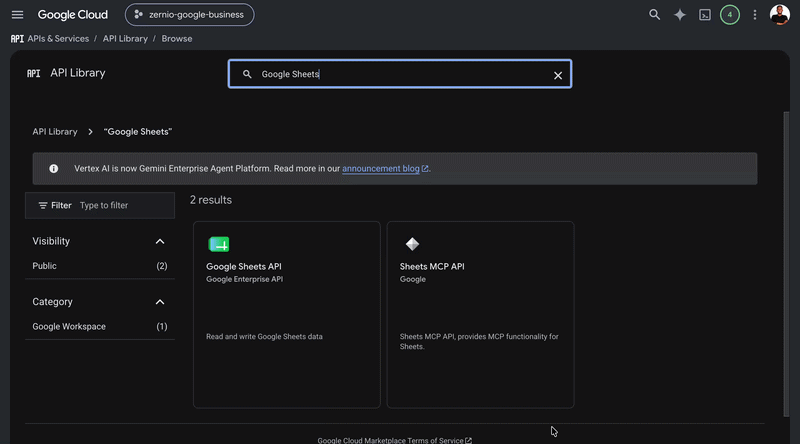Click the API icon beside API Library title
The height and width of the screenshot is (444, 800).
pyautogui.click(x=33, y=73)
